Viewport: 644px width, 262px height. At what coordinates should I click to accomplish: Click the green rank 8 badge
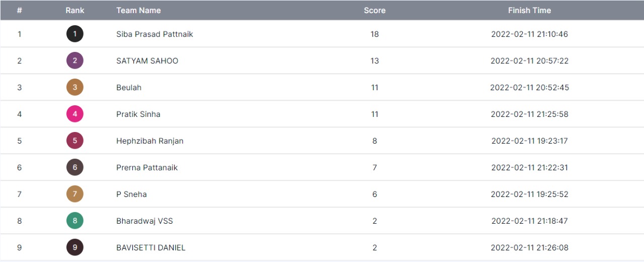pos(75,221)
